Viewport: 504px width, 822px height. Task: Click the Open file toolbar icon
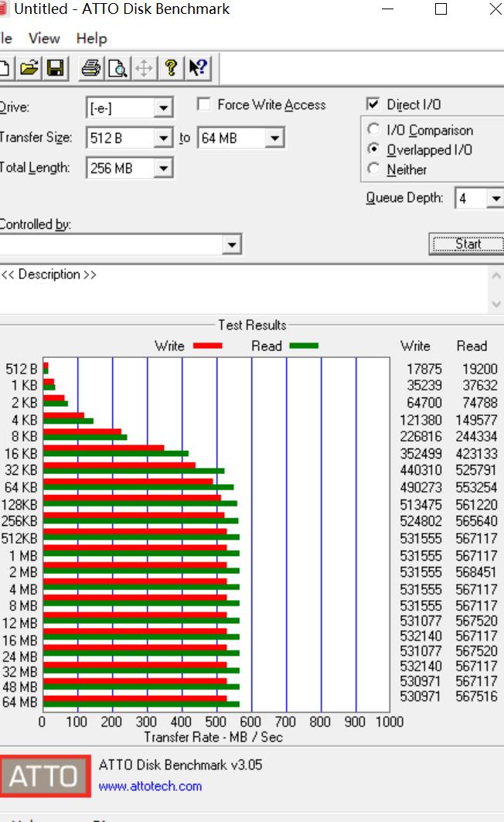[29, 68]
